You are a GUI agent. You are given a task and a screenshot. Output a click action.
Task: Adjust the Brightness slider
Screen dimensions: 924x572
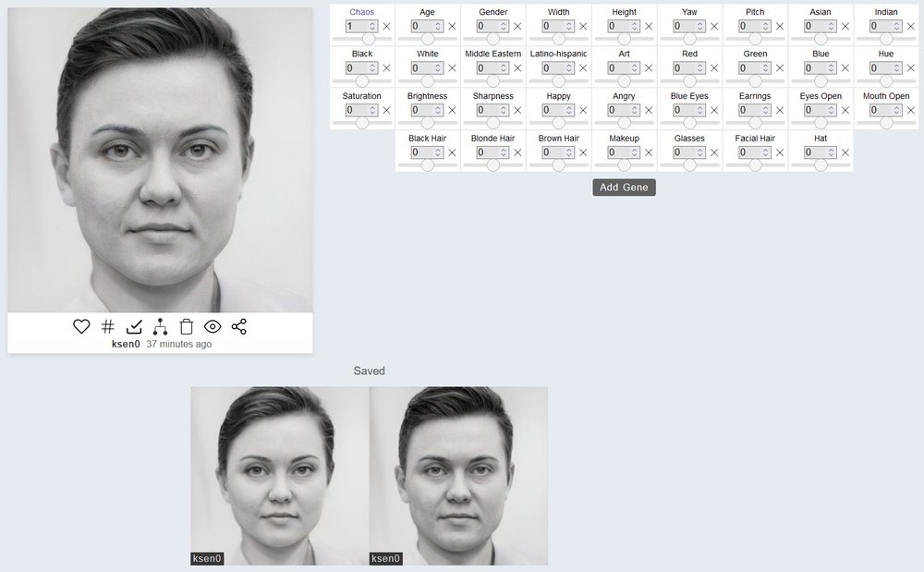click(427, 123)
